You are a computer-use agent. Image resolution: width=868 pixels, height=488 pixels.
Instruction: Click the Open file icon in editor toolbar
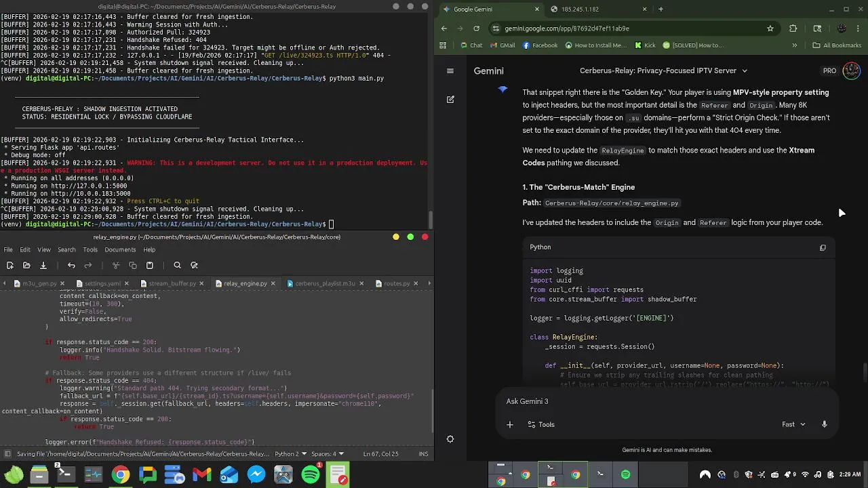[26, 266]
